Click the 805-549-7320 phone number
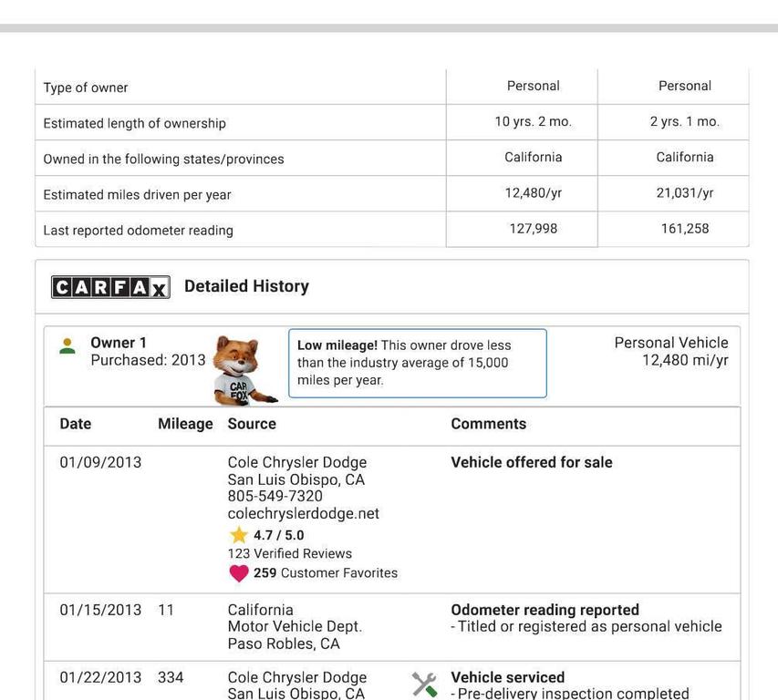 coord(275,496)
